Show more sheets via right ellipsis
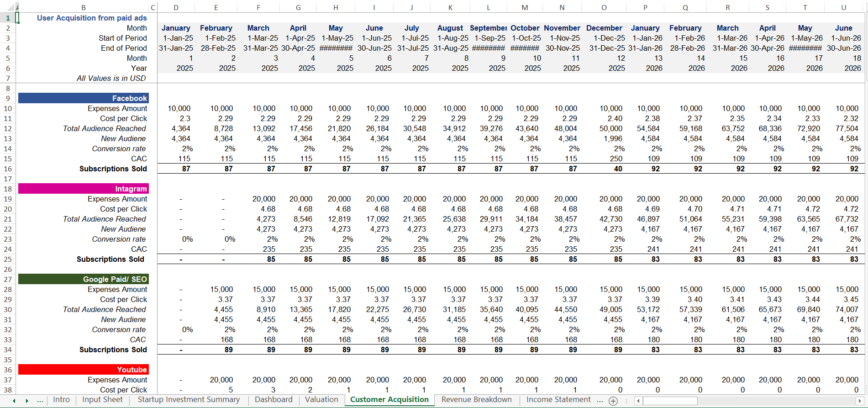The height and width of the screenshot is (408, 868). click(x=600, y=400)
